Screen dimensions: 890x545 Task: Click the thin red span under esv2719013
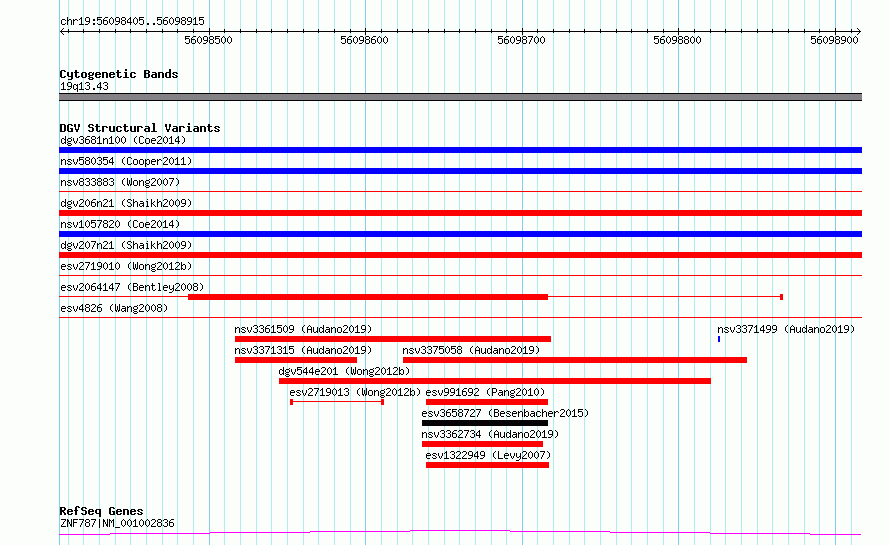point(337,402)
